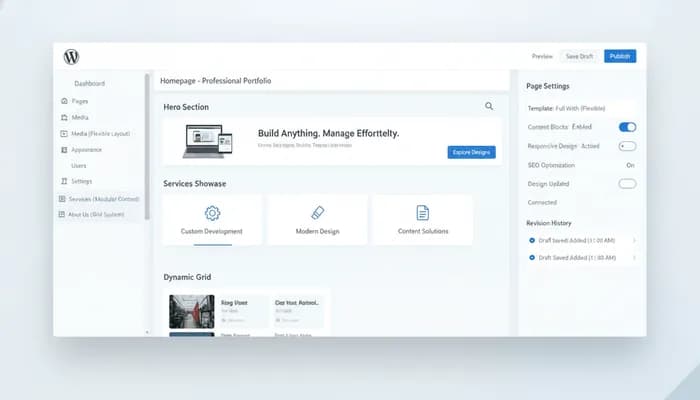Toggle the Content Blocks switch off
700x400 pixels.
click(x=627, y=127)
